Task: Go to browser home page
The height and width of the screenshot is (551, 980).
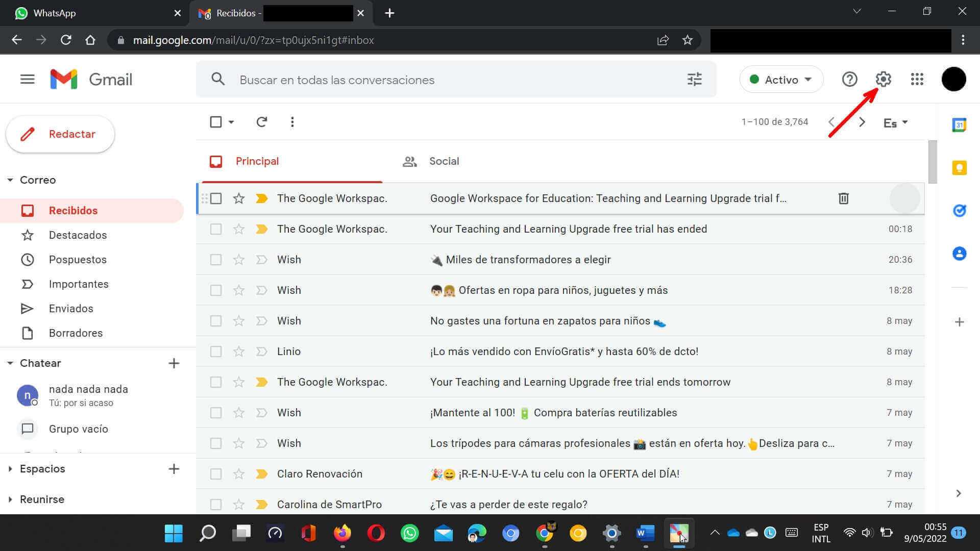Action: pyautogui.click(x=90, y=40)
